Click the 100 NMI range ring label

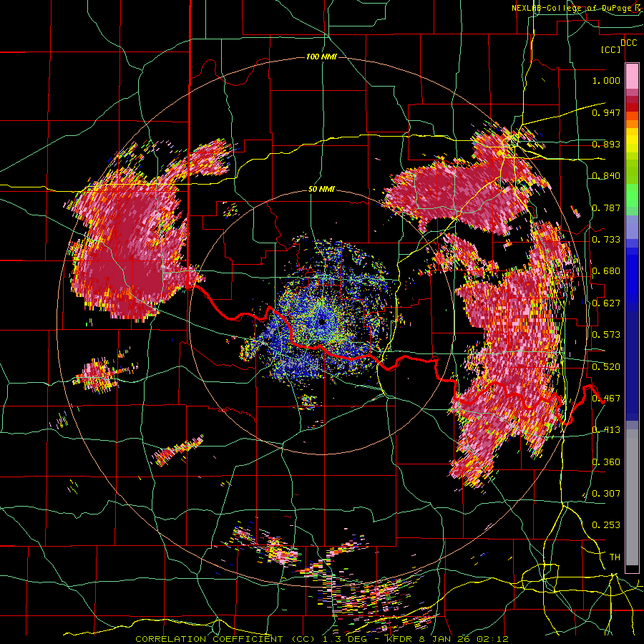[321, 57]
